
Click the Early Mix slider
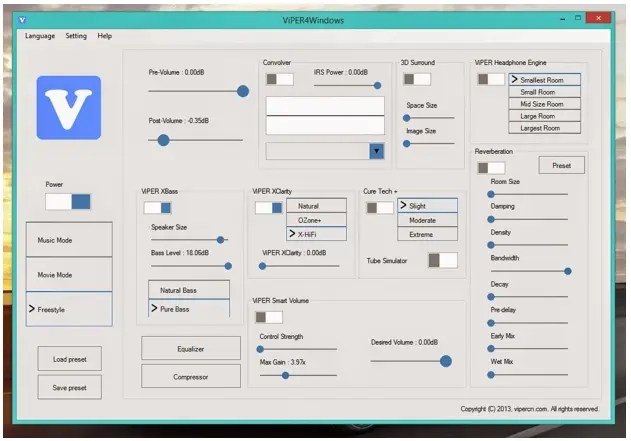coord(529,348)
